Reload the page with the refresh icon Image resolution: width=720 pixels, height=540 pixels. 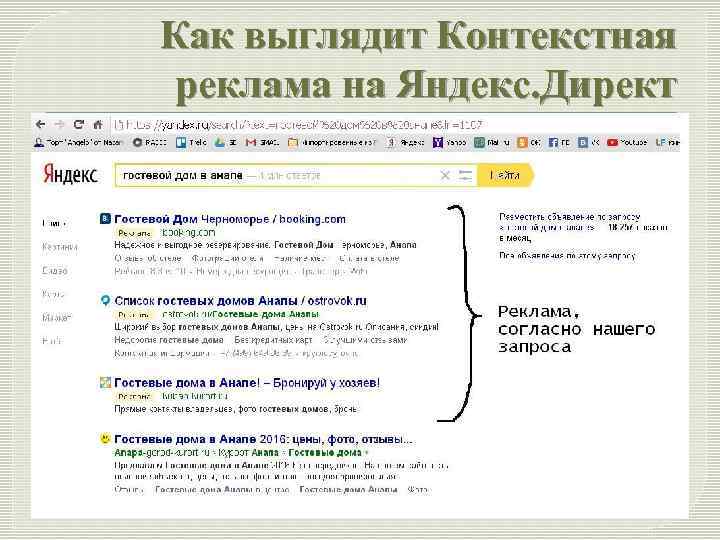coord(79,124)
